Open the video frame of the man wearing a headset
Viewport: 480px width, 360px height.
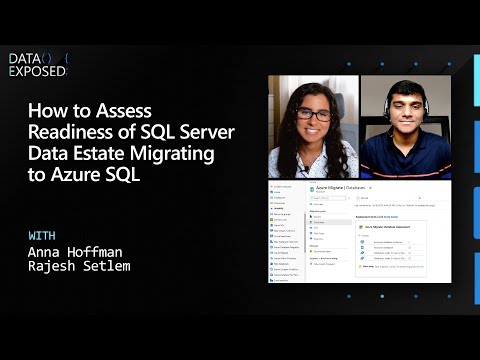[406, 126]
